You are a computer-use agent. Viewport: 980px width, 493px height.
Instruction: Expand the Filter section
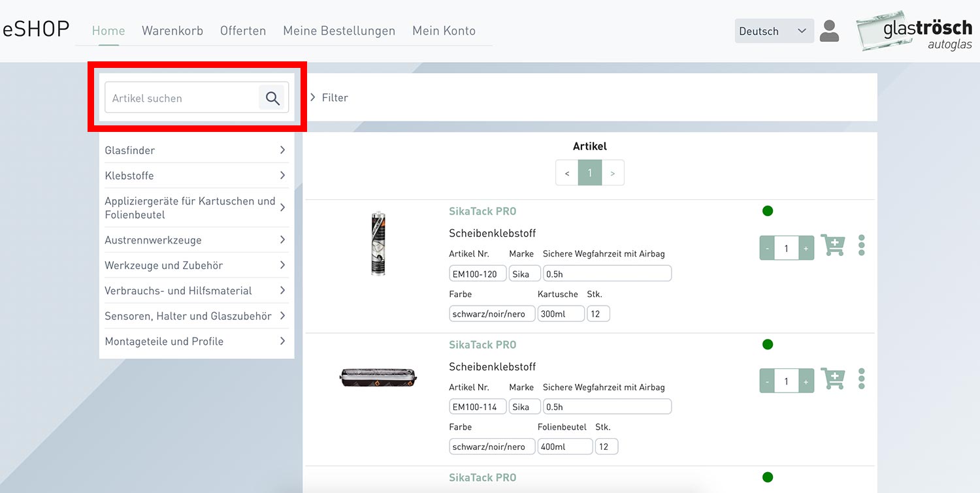[x=329, y=98]
